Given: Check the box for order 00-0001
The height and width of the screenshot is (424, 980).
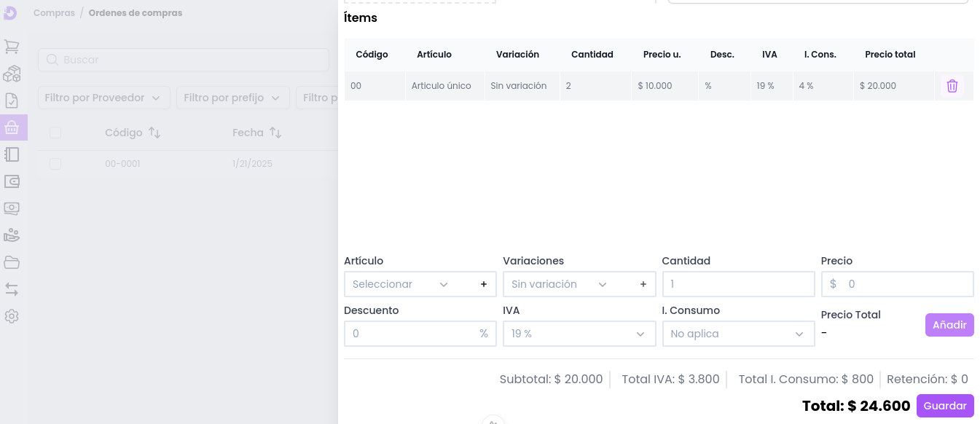Looking at the screenshot, I should point(55,164).
